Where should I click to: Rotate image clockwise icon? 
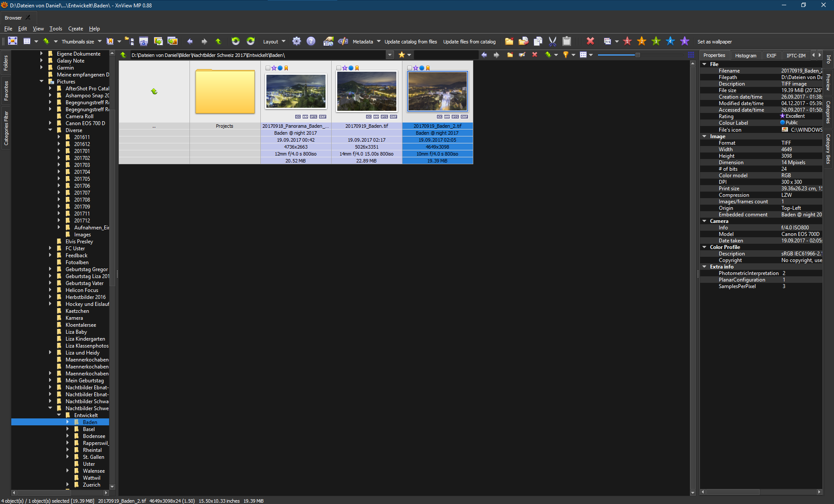click(x=250, y=41)
